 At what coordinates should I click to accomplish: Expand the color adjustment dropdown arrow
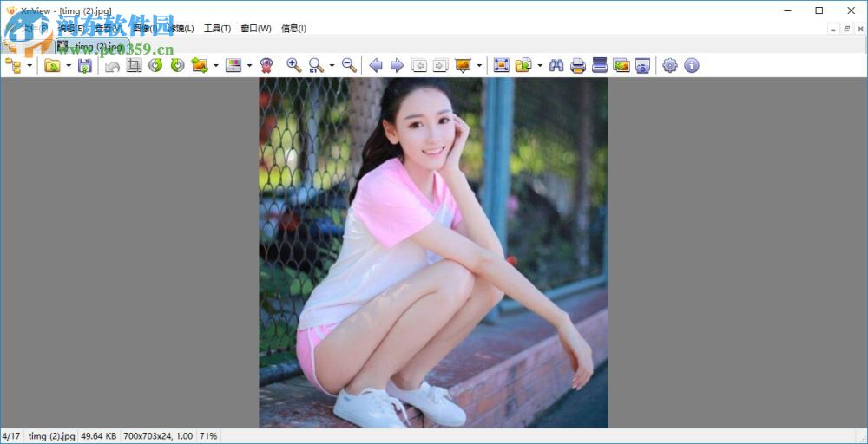(250, 66)
